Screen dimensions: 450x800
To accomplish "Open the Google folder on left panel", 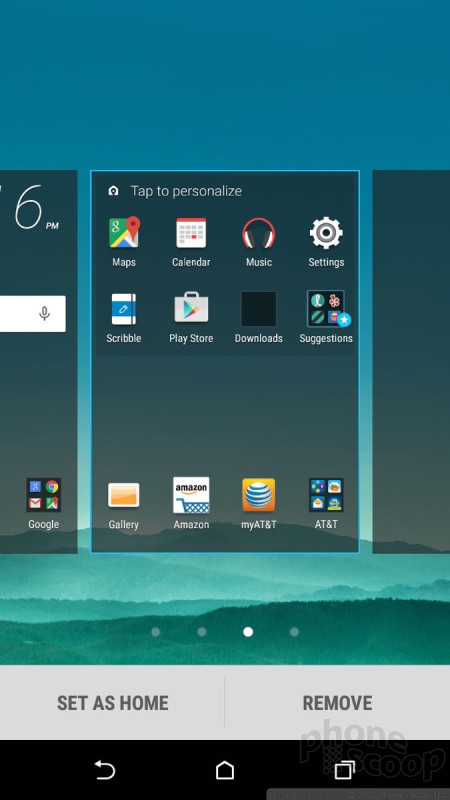I will [43, 495].
